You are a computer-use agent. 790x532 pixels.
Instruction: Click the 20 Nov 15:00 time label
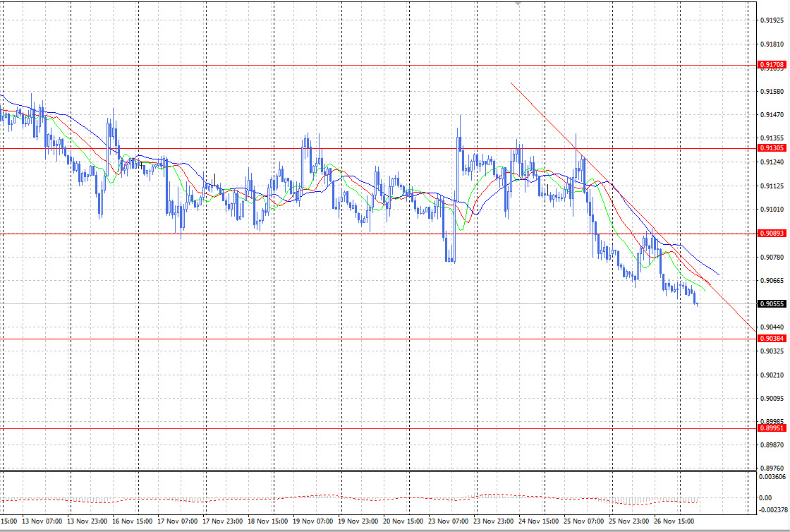(x=403, y=521)
